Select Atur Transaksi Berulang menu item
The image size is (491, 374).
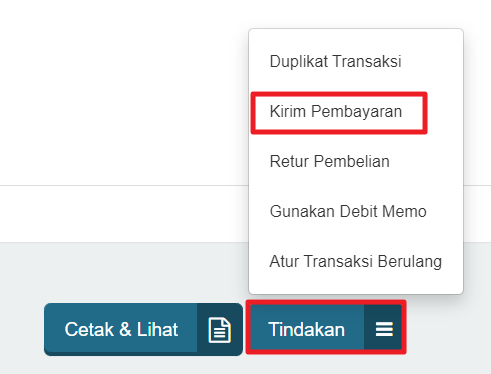coord(355,261)
